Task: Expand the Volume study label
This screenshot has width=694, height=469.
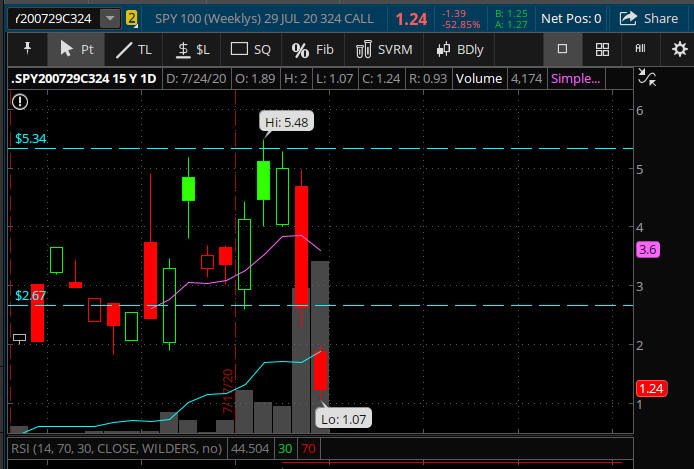Action: [479, 78]
